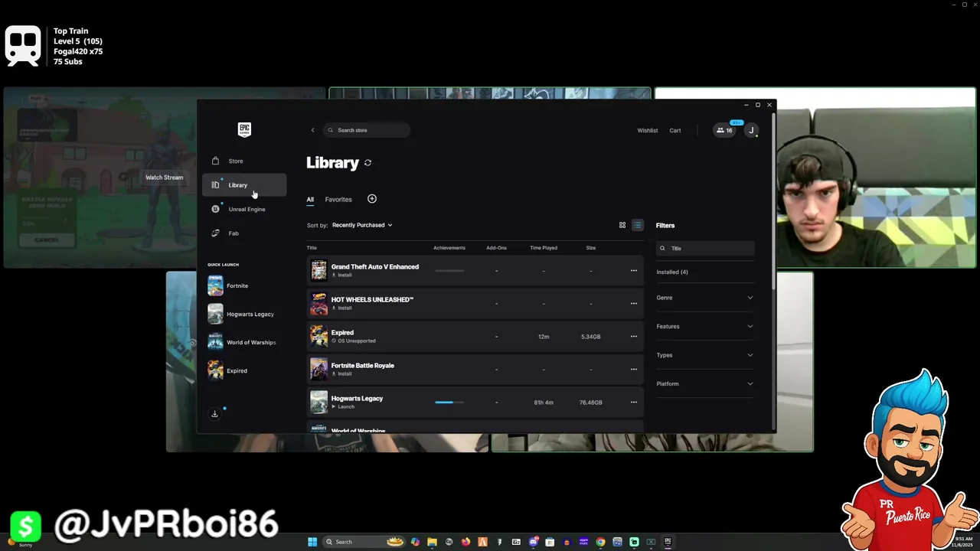This screenshot has width=980, height=551.
Task: Open Fab marketplace from sidebar
Action: (245, 233)
